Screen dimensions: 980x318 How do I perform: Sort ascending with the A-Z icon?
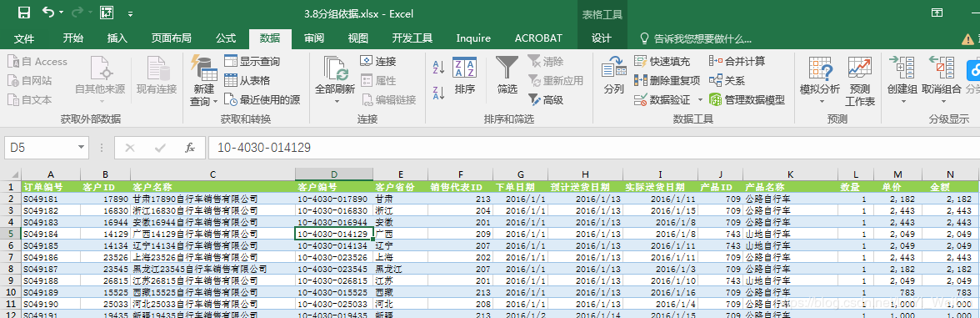click(438, 68)
